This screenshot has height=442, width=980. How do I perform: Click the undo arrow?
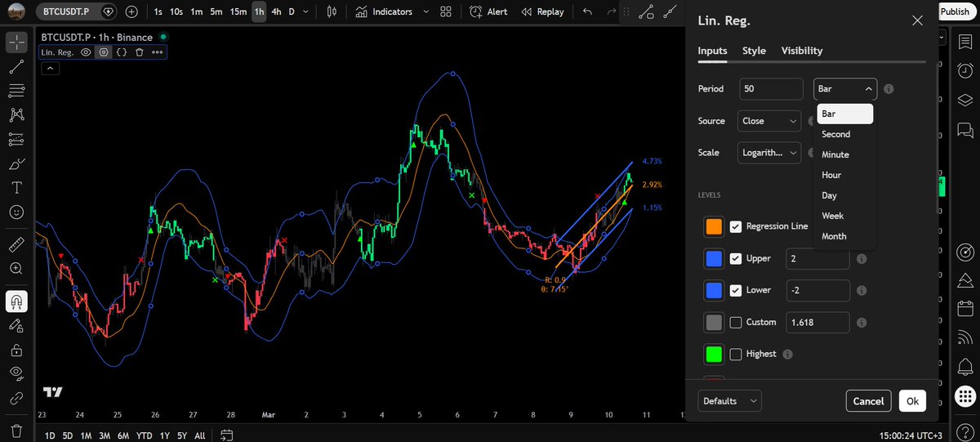tap(588, 11)
